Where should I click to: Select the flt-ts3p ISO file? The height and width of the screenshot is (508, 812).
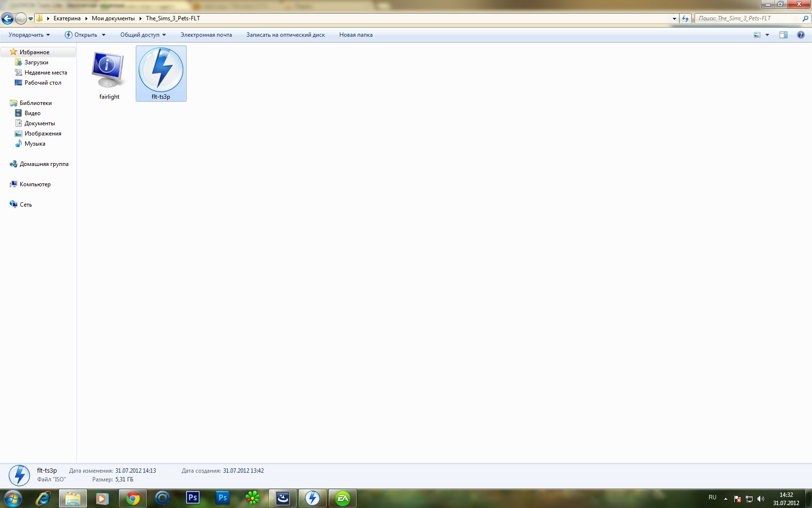[x=161, y=73]
